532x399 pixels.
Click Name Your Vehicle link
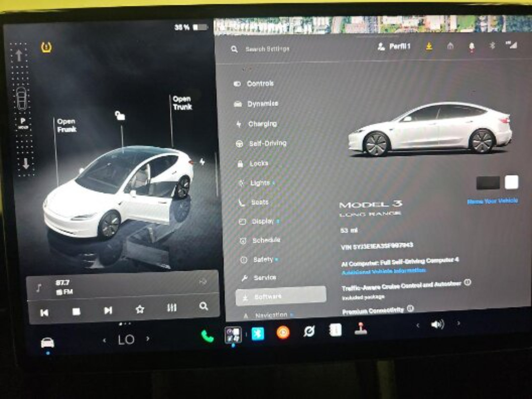coord(492,201)
